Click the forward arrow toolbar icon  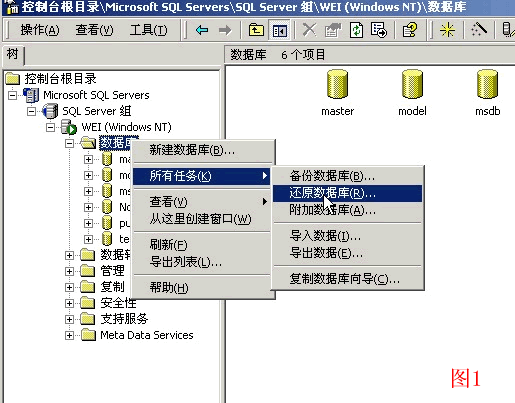point(225,30)
